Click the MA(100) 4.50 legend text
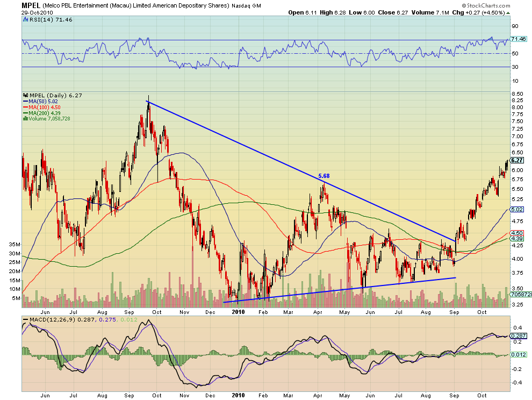Viewport: 532px width, 400px height. coord(45,108)
